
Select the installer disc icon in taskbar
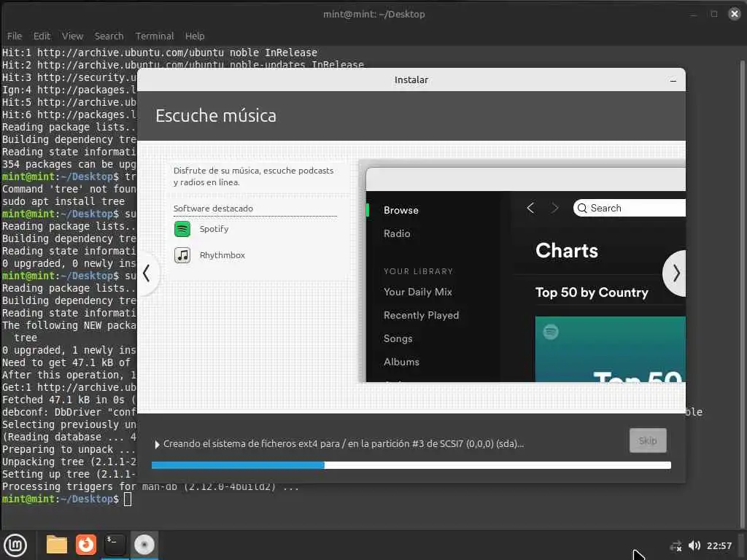144,545
